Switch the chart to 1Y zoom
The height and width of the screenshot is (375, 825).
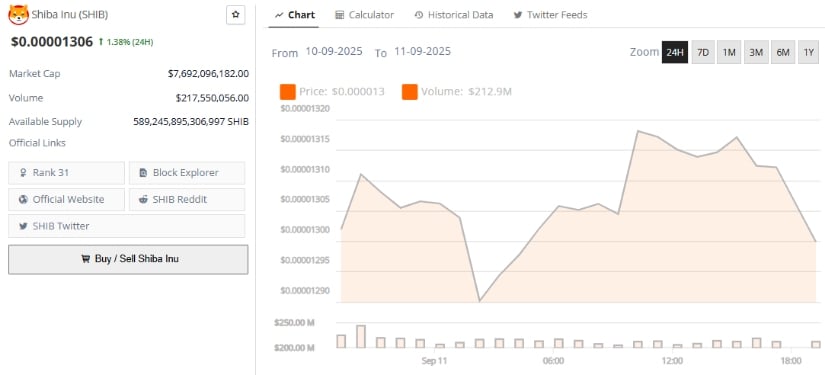(x=809, y=52)
